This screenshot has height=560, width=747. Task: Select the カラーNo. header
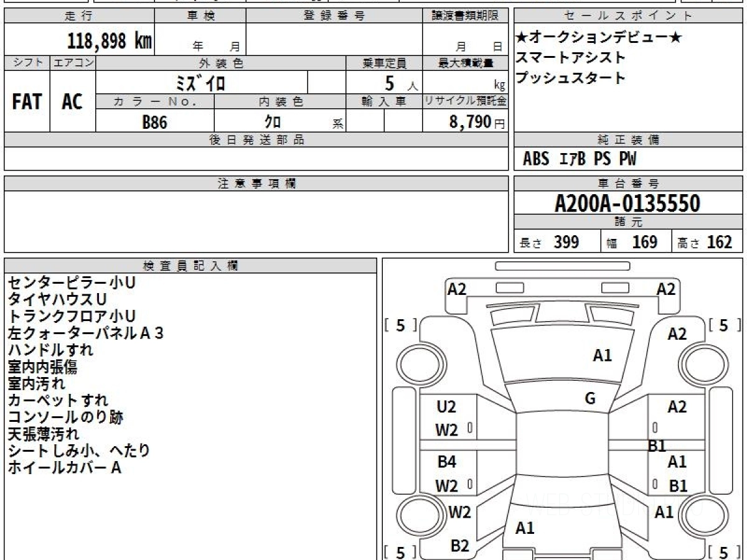pos(155,101)
